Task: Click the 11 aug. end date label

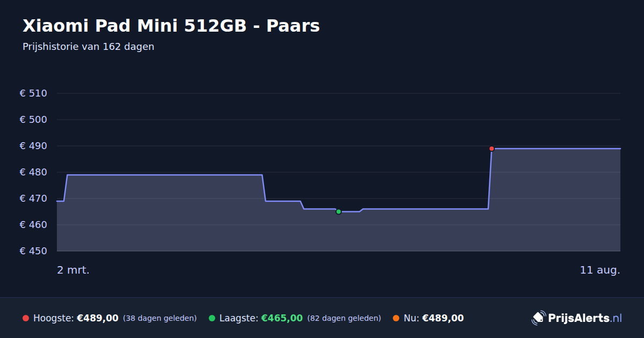Action: pos(600,270)
